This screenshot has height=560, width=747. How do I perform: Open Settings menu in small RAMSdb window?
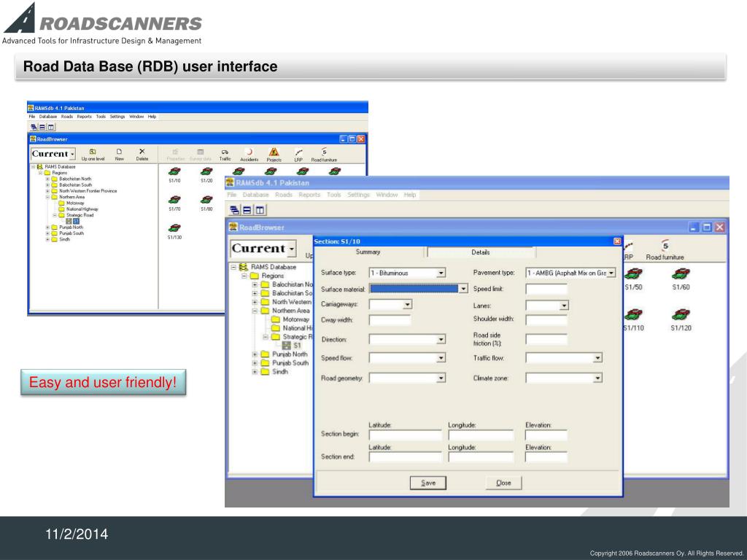coord(117,117)
